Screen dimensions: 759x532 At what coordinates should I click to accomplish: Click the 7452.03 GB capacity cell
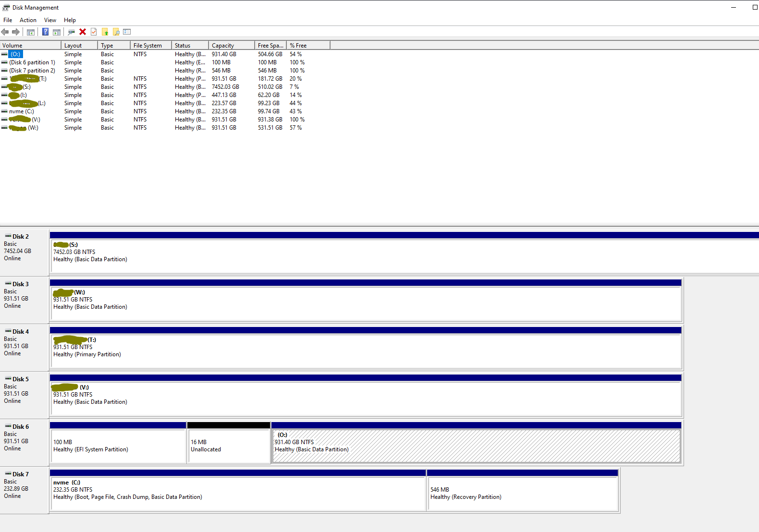[225, 87]
